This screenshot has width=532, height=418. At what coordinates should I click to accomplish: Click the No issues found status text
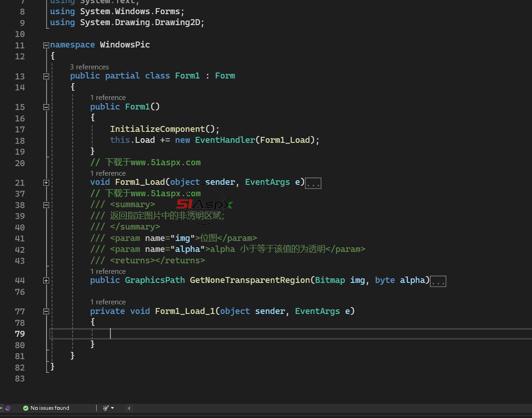(50, 408)
